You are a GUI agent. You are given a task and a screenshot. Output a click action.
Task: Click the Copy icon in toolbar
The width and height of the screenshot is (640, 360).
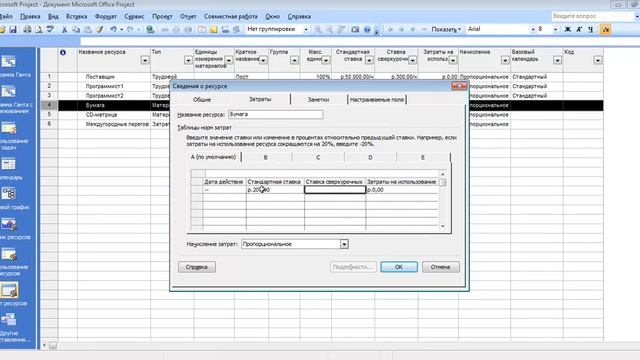[x=76, y=29]
